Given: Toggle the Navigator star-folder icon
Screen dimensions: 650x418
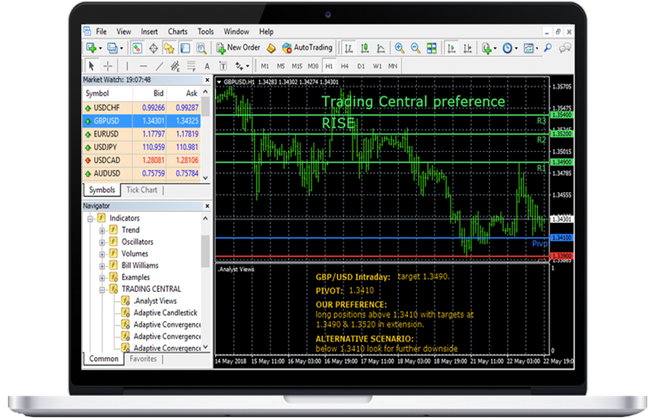Looking at the screenshot, I should tap(169, 48).
